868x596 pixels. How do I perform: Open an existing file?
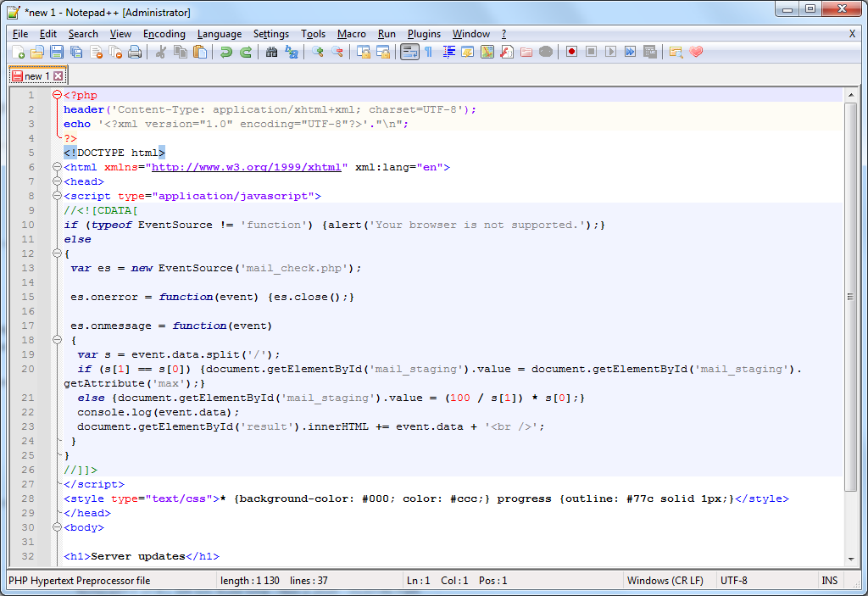36,52
